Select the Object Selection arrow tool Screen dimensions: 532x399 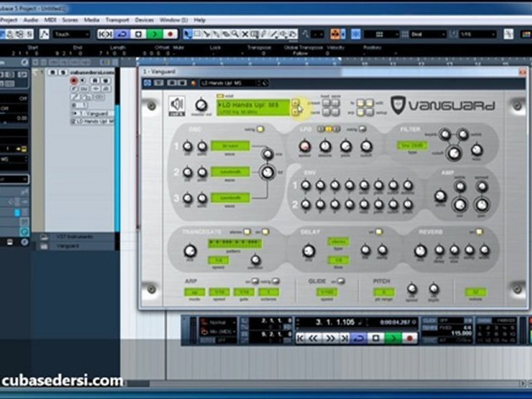coord(187,34)
